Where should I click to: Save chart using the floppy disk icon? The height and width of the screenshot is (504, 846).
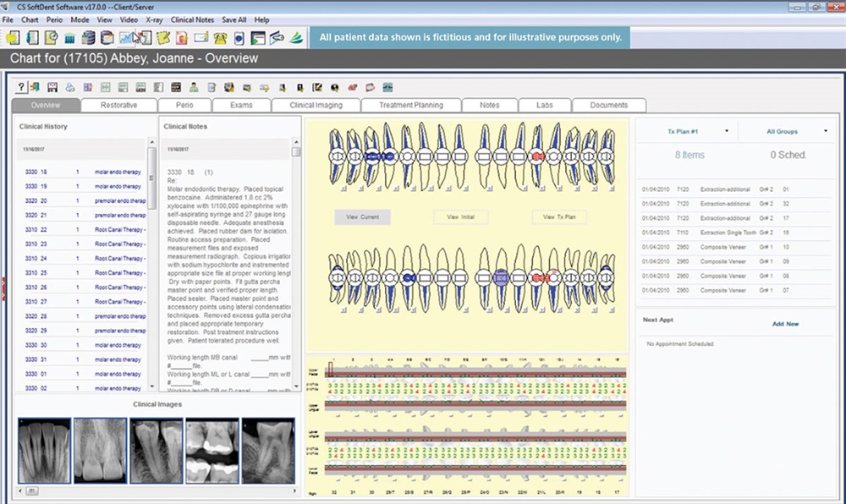(52, 87)
